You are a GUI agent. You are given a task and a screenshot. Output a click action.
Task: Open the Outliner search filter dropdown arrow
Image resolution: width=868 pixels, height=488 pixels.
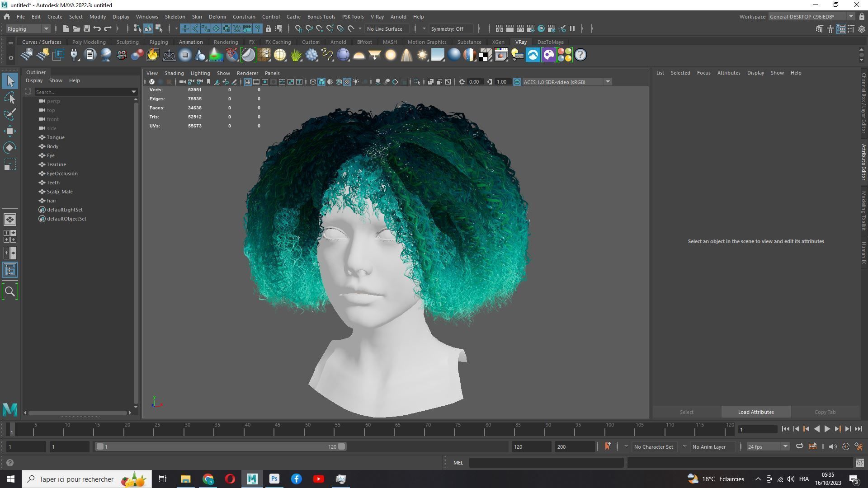(x=134, y=92)
